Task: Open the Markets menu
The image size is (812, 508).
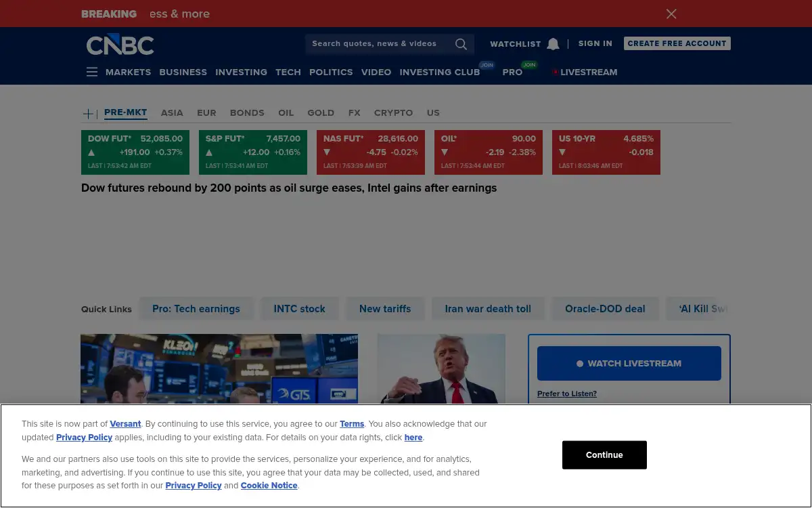Action: point(128,72)
